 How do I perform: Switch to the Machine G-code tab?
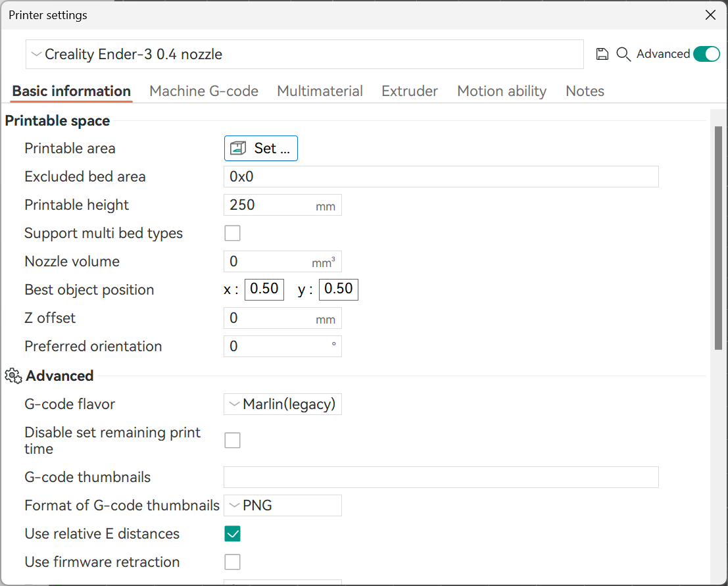coord(204,91)
